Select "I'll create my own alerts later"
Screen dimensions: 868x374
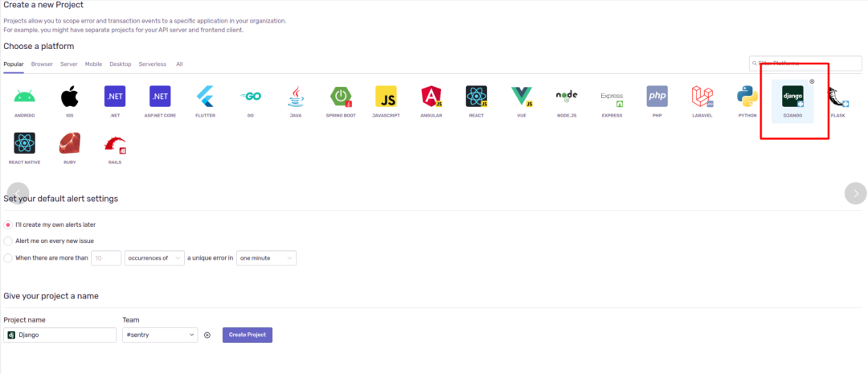[x=8, y=224]
